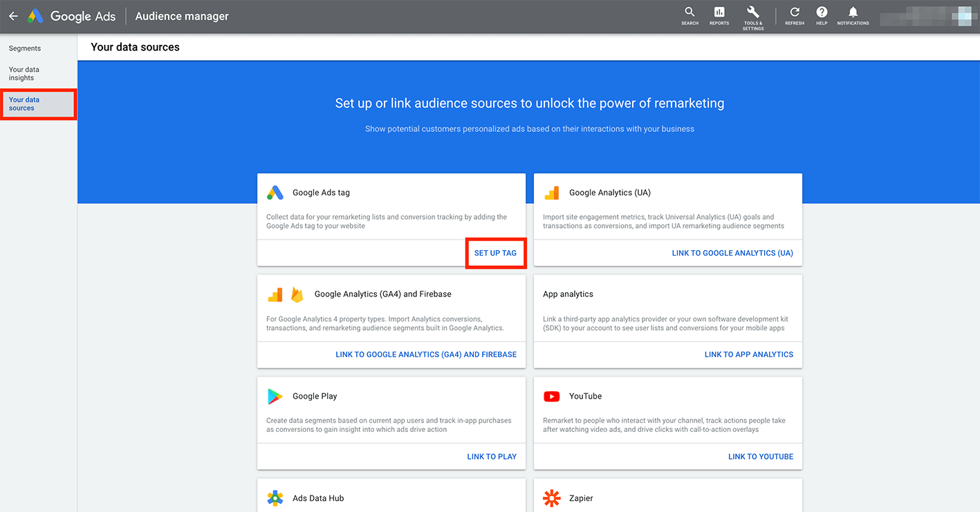The width and height of the screenshot is (980, 512).
Task: Click the App analytics card title
Action: 568,294
